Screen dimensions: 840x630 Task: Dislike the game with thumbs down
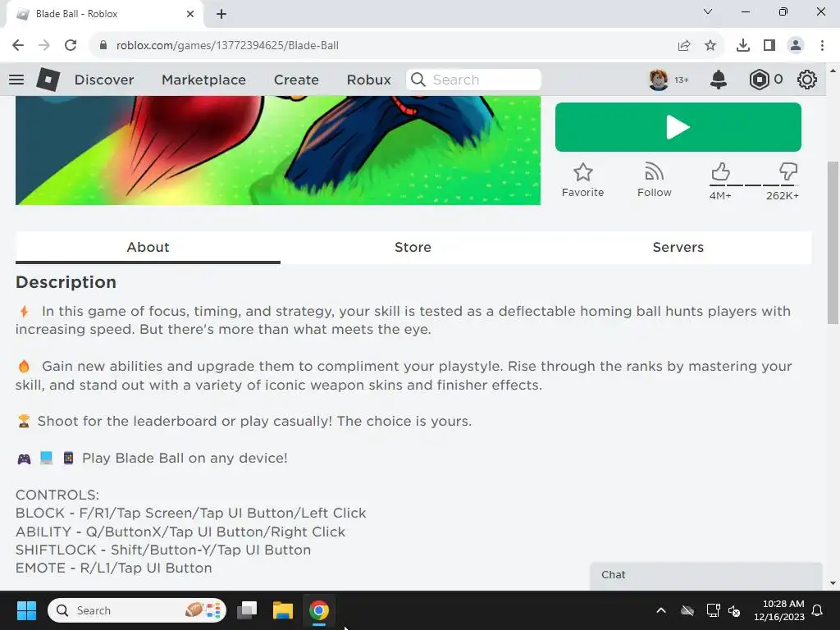pyautogui.click(x=788, y=172)
